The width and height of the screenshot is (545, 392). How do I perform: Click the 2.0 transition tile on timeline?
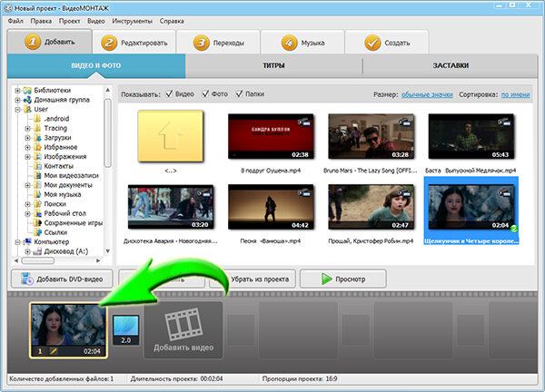[x=126, y=330]
